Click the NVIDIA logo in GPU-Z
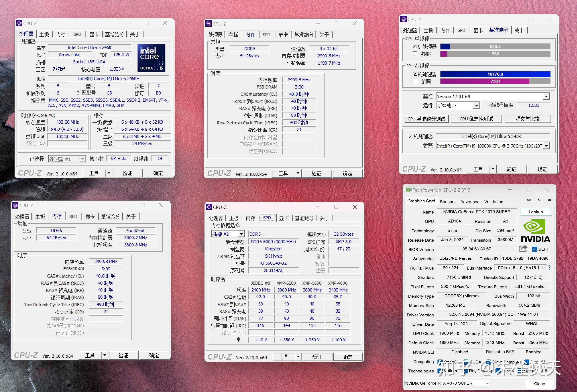 (x=536, y=230)
